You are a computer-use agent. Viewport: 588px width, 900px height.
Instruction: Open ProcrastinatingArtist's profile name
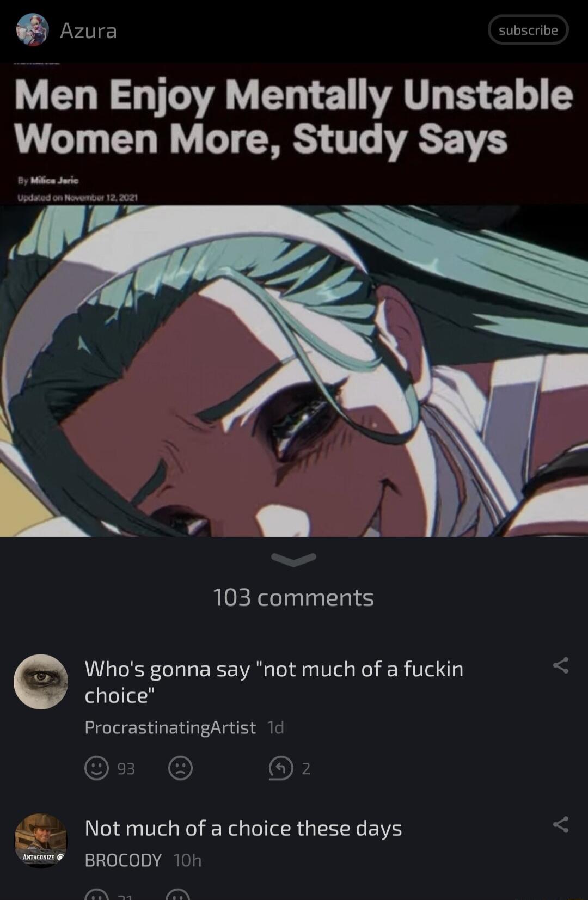(x=170, y=727)
